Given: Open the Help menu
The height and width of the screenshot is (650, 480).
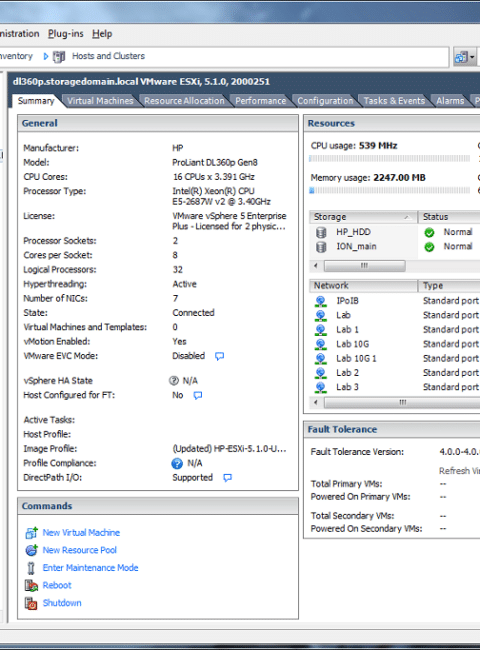Looking at the screenshot, I should (x=102, y=34).
